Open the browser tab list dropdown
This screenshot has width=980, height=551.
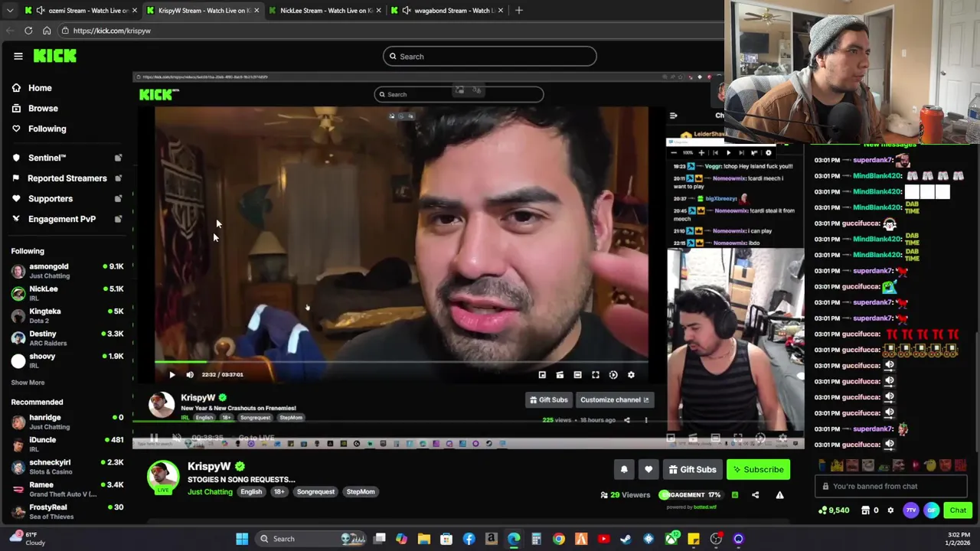[x=9, y=11]
